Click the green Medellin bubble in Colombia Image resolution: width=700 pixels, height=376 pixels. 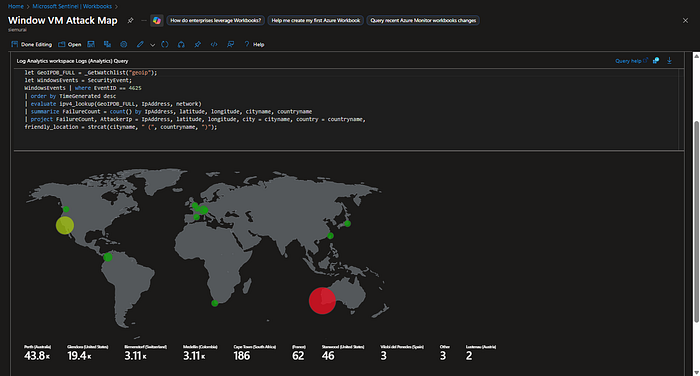point(108,257)
